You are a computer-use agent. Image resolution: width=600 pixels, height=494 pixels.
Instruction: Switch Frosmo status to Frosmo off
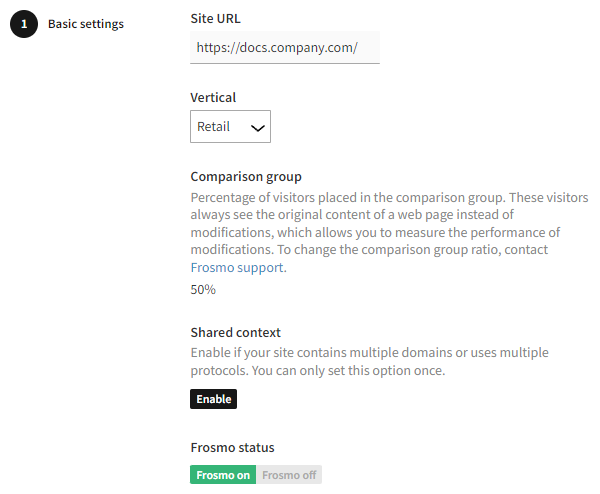click(289, 475)
